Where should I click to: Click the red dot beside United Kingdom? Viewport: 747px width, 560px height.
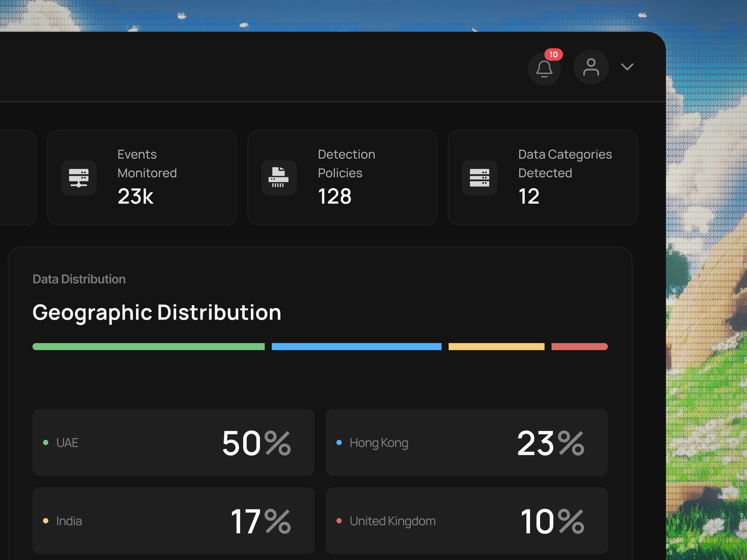coord(339,521)
